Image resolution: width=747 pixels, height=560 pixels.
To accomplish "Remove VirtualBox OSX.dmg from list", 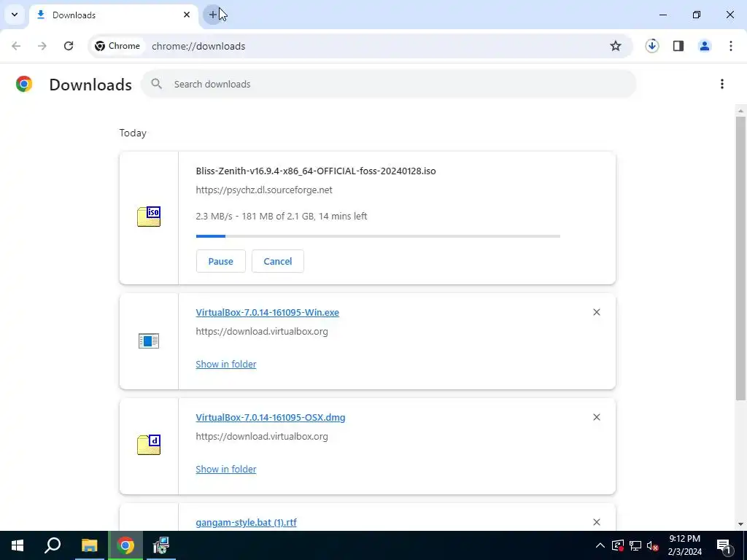I will coord(597,417).
